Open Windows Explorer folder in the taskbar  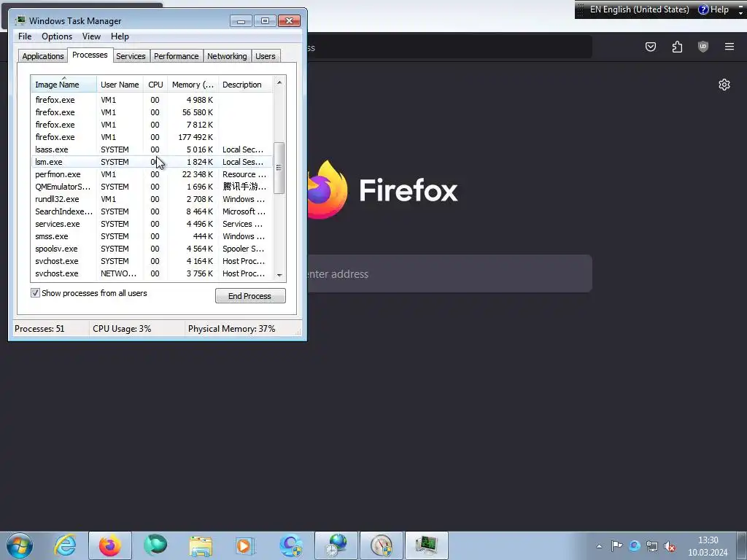(x=201, y=545)
